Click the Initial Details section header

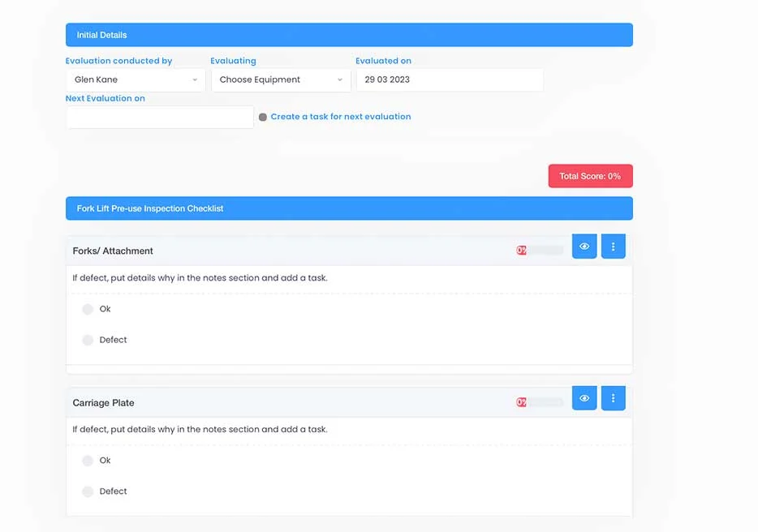click(349, 35)
